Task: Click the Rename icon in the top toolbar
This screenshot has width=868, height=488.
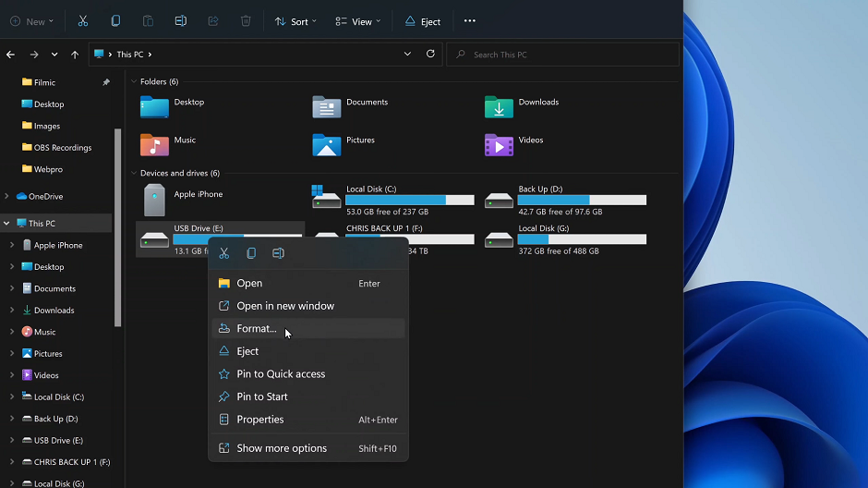Action: 180,21
